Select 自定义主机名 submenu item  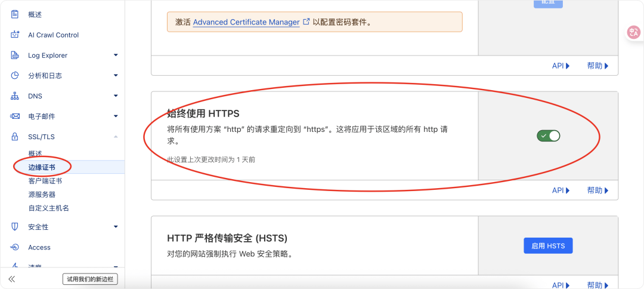coord(48,208)
